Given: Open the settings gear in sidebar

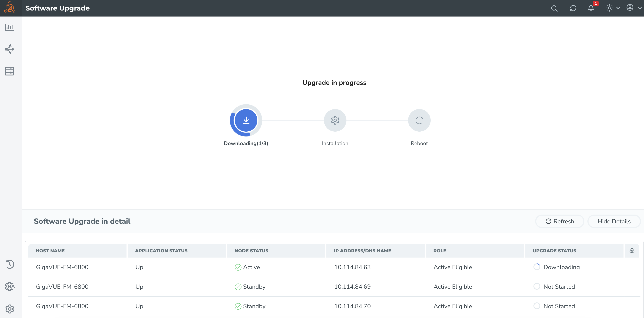Looking at the screenshot, I should [x=10, y=309].
